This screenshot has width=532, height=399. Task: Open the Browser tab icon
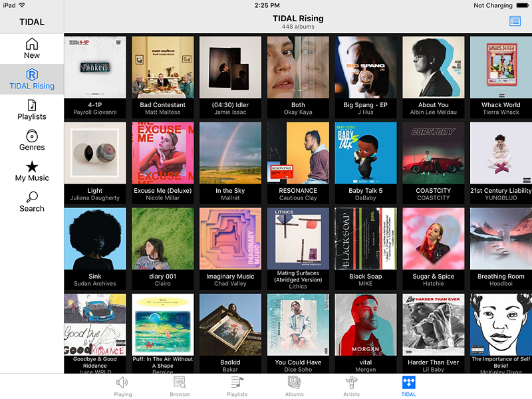coord(180,382)
